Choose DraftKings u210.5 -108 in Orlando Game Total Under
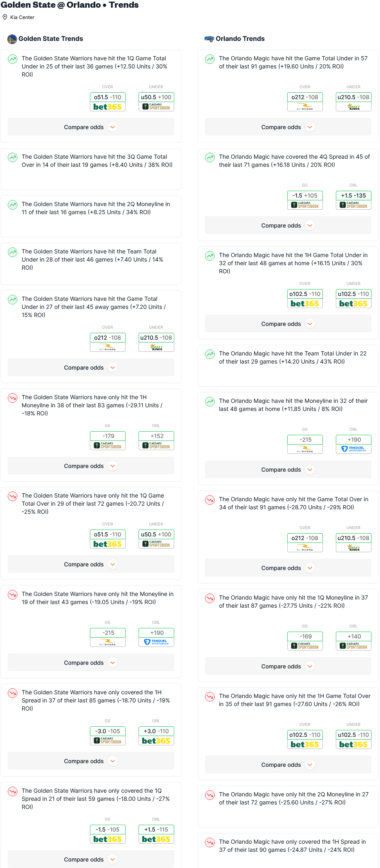380x868 pixels. 354,102
